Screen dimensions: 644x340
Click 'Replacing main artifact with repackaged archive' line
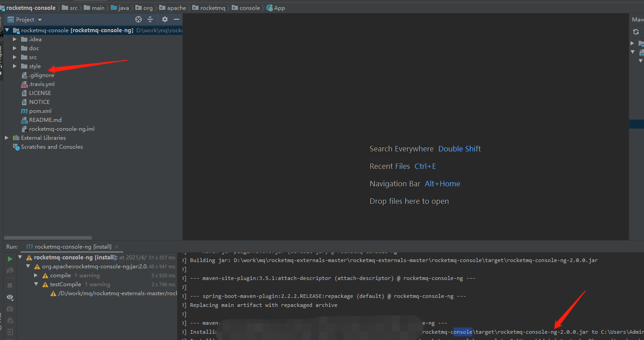264,305
